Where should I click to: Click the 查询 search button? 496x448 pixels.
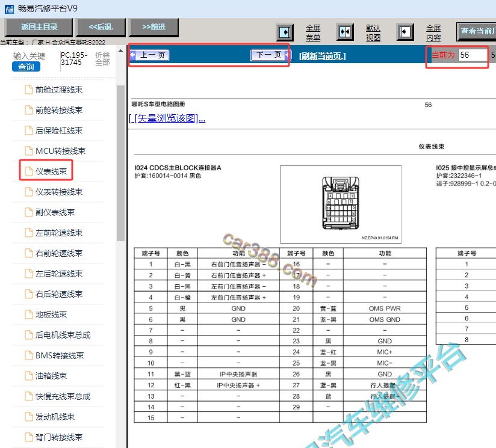pyautogui.click(x=26, y=67)
